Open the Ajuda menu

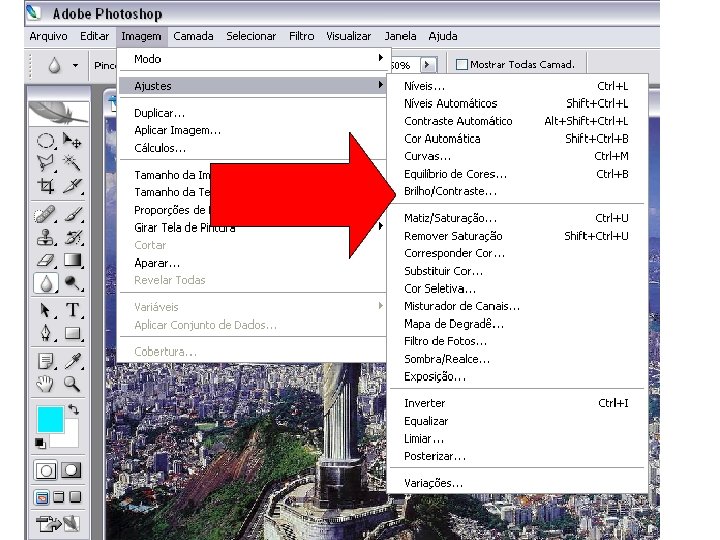tap(443, 36)
